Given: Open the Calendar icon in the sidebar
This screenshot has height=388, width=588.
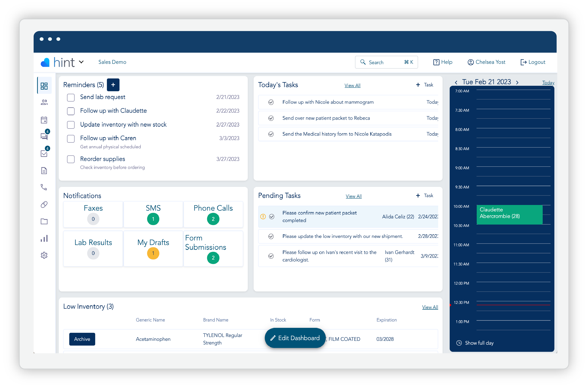Looking at the screenshot, I should [x=44, y=120].
